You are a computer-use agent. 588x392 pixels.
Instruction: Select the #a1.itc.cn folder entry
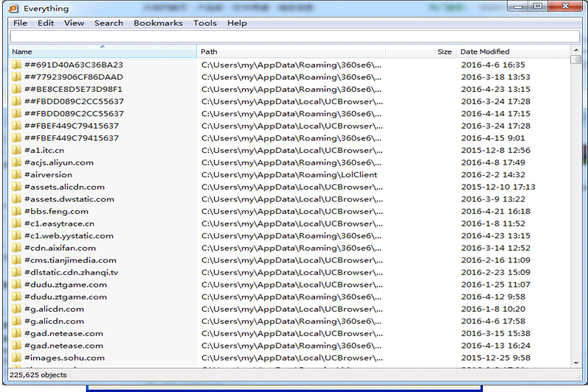44,151
